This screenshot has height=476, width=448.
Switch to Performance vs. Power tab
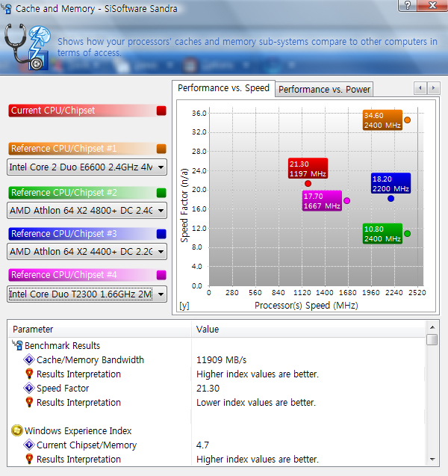324,90
